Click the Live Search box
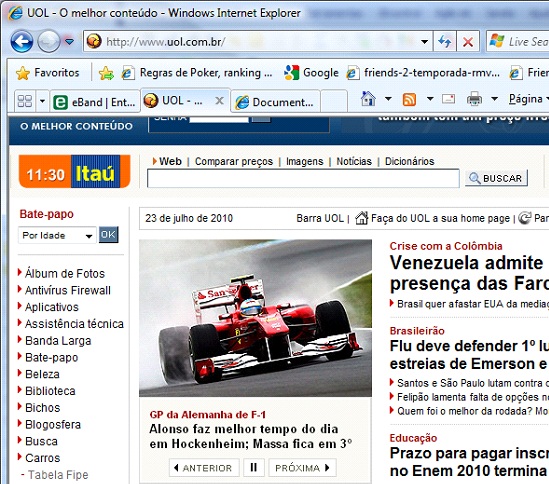This screenshot has height=484, width=549. [518, 42]
